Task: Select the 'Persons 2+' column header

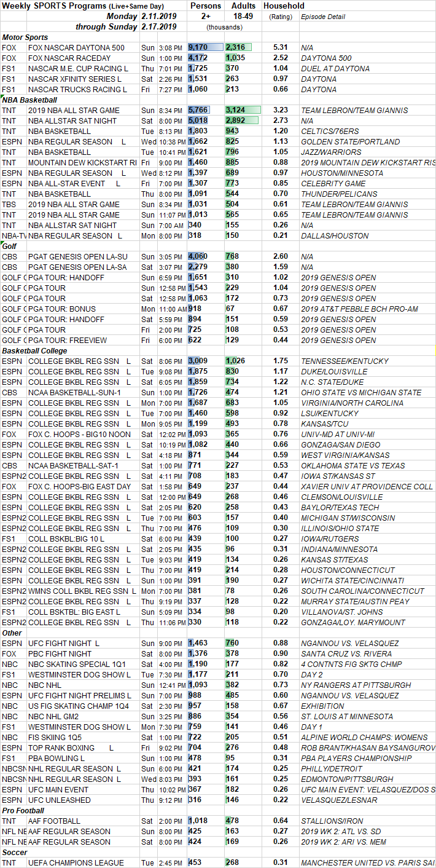Action: click(206, 11)
